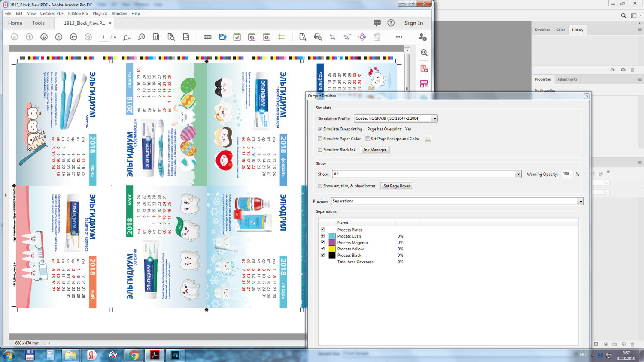
Task: Open Photoshop from the Windows taskbar
Action: [x=176, y=355]
